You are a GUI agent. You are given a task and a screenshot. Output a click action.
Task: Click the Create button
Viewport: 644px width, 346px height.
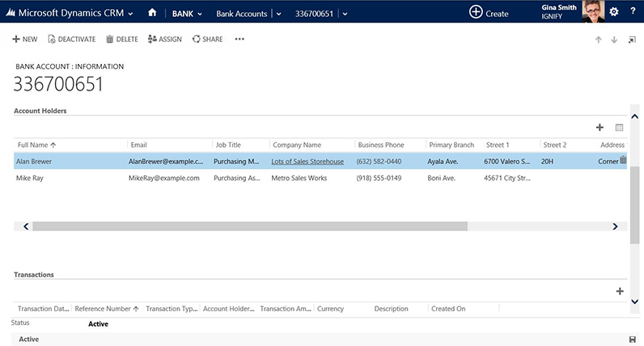(489, 13)
